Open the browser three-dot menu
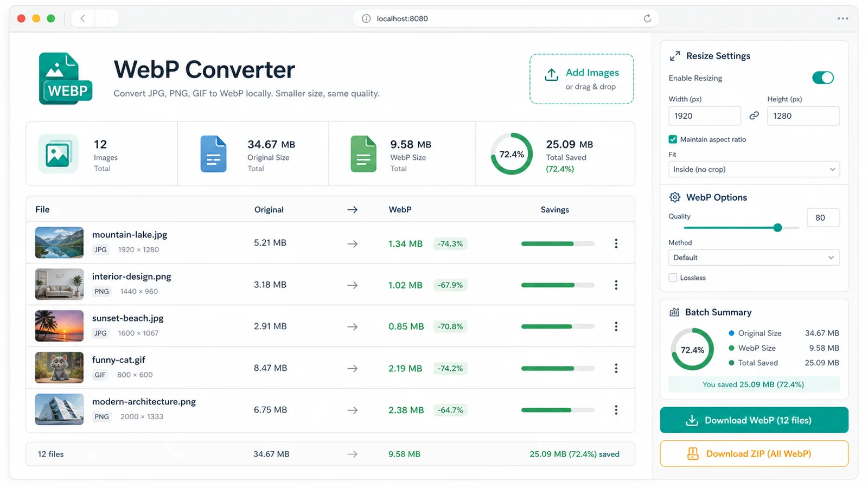 (x=843, y=18)
